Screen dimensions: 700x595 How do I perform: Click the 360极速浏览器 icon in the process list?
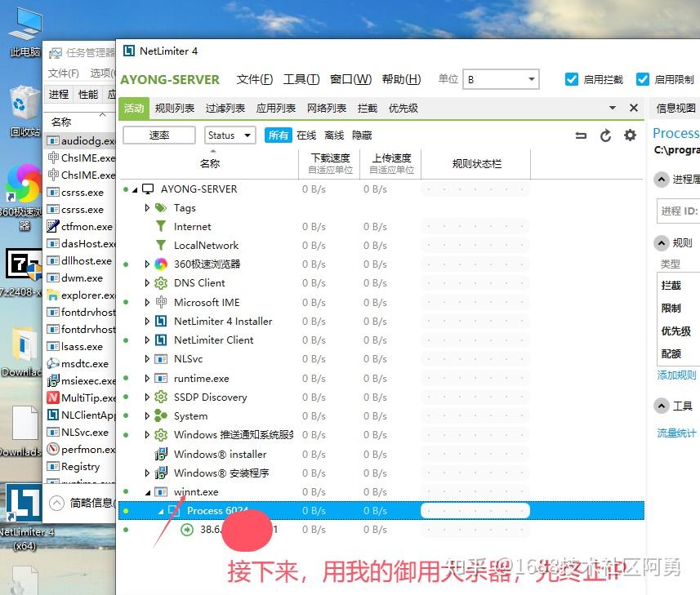[x=161, y=264]
